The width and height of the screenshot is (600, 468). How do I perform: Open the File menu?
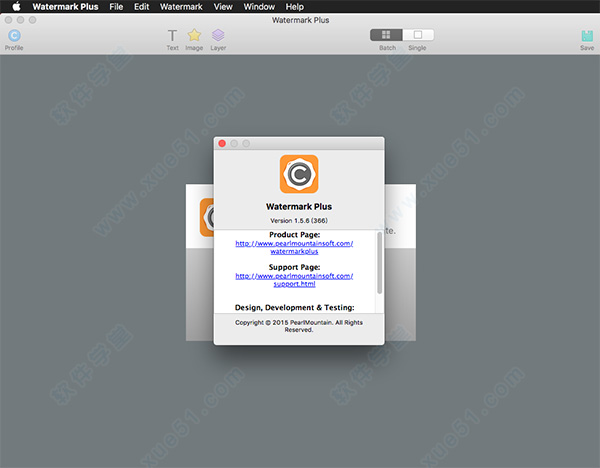pyautogui.click(x=116, y=7)
